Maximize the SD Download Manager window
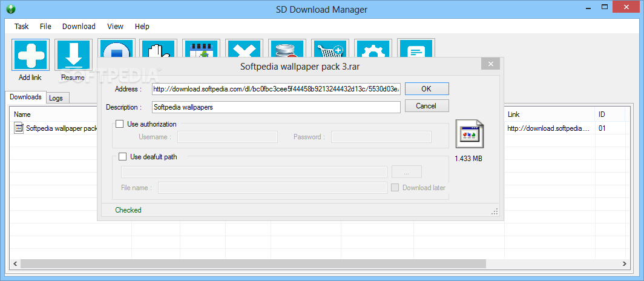 coord(605,7)
